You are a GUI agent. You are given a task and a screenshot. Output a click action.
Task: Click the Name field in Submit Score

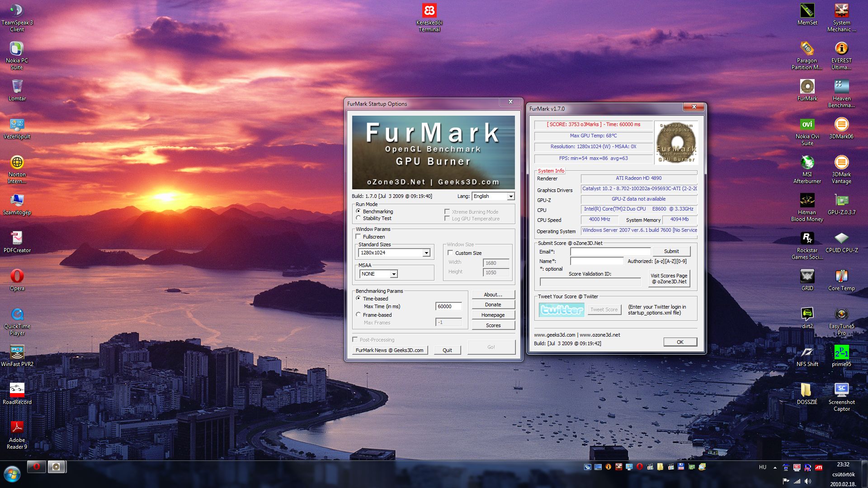[596, 261]
